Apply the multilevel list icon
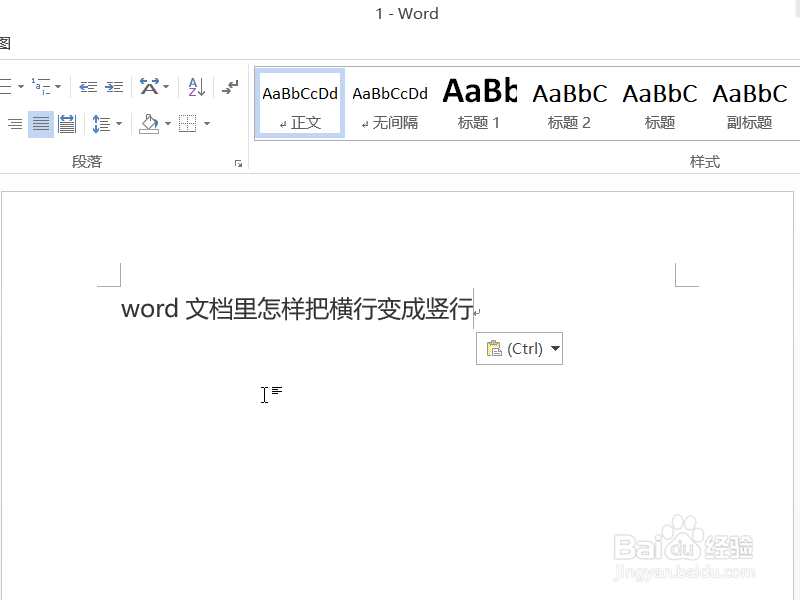The width and height of the screenshot is (800, 600). (x=41, y=86)
